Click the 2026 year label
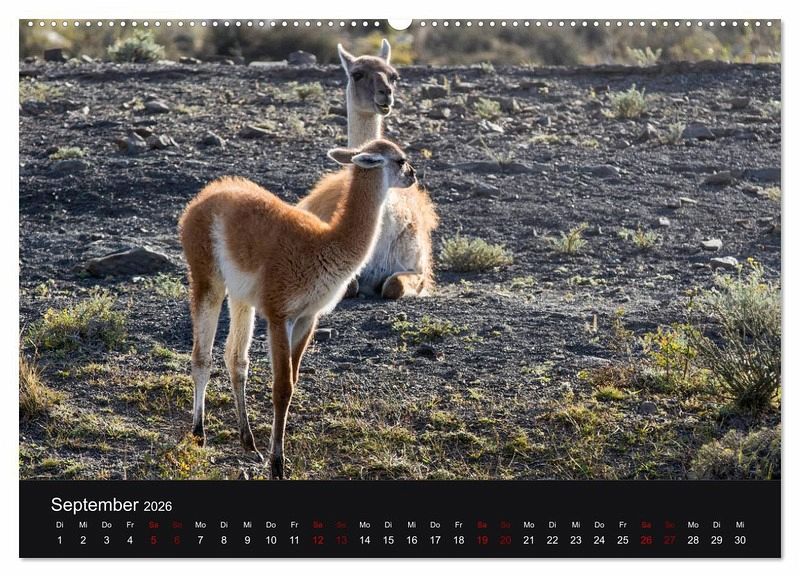This screenshot has width=800, height=577. pyautogui.click(x=158, y=507)
